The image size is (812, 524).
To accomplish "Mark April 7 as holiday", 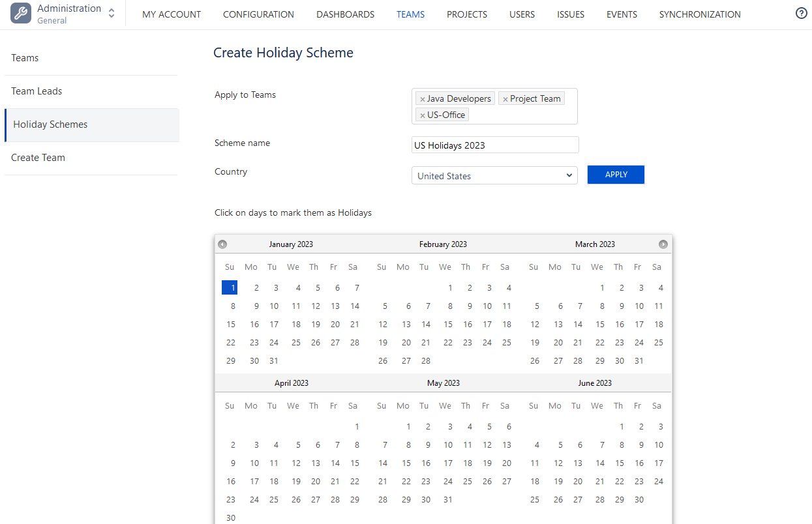I will pos(337,444).
